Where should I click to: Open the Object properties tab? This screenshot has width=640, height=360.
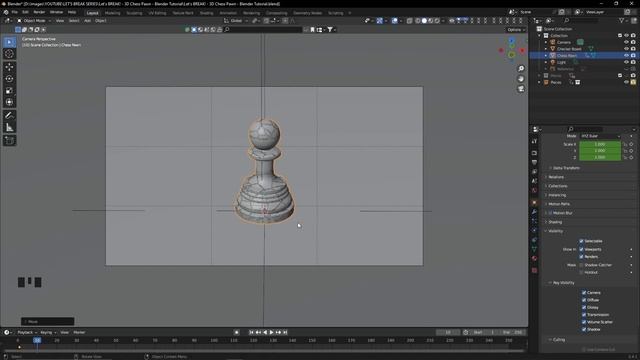coord(534,202)
